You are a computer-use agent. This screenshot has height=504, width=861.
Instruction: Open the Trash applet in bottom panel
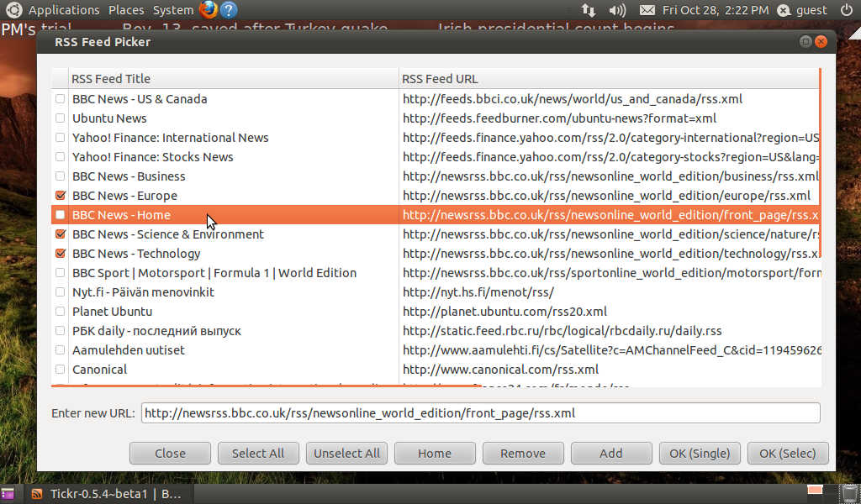(x=850, y=493)
